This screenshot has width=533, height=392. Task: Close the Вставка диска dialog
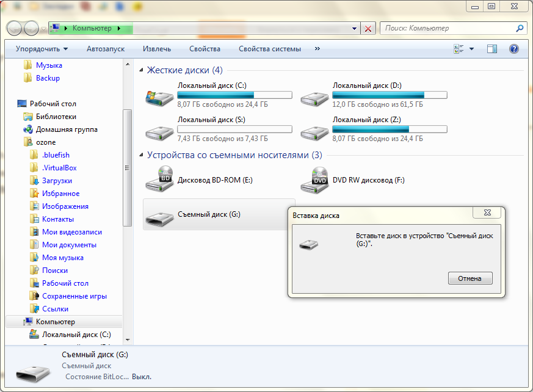[487, 212]
